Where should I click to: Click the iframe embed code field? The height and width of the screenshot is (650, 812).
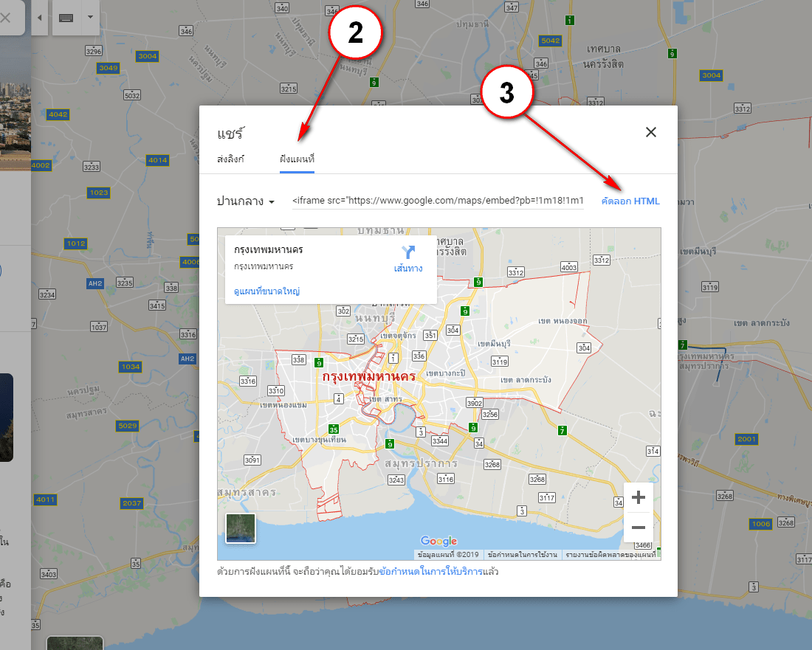pos(438,201)
